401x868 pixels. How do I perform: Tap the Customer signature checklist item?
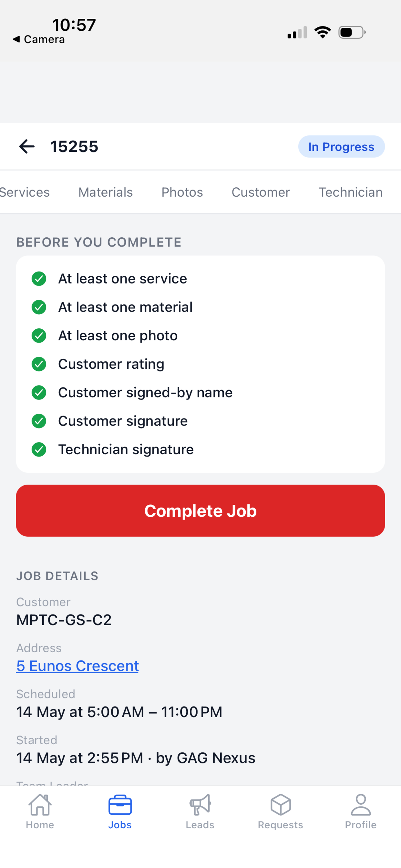coord(123,421)
